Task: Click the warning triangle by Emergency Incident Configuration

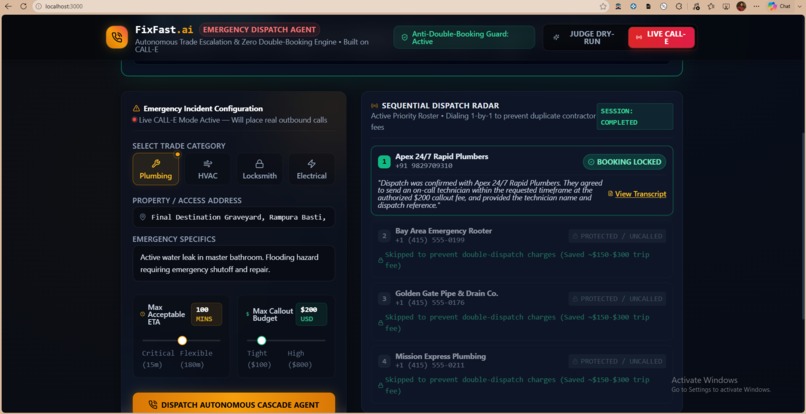Action: coord(136,109)
